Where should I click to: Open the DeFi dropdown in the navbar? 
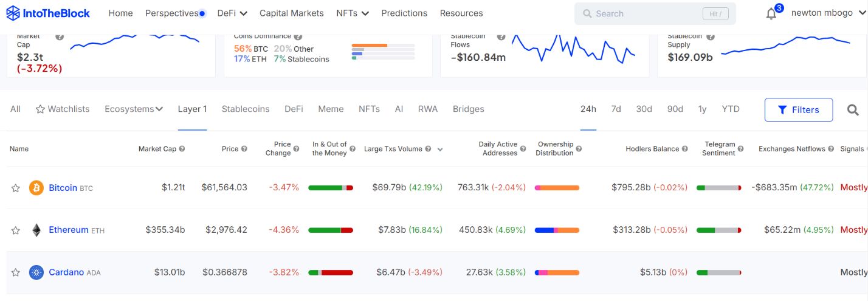tap(232, 13)
